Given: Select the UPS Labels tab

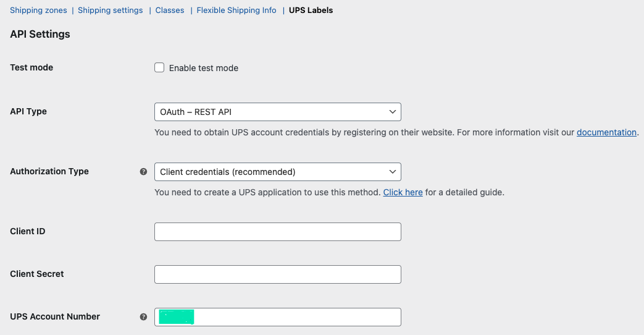Looking at the screenshot, I should (x=311, y=11).
